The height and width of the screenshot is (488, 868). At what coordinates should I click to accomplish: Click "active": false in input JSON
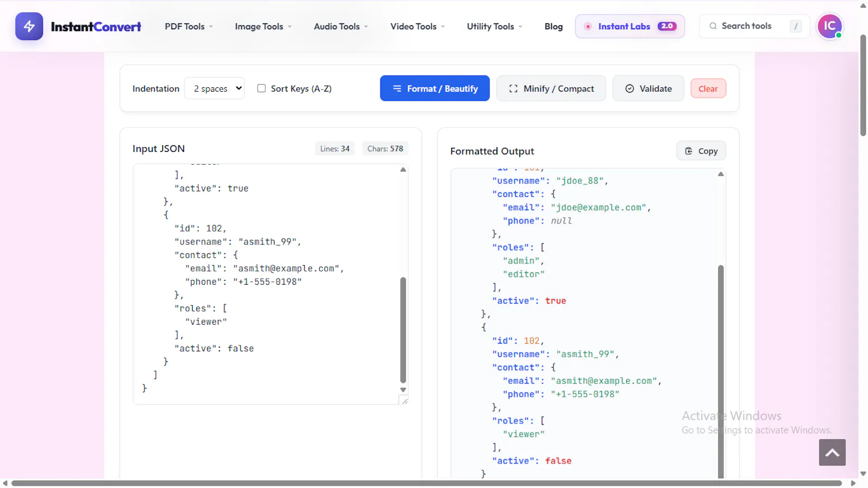214,349
